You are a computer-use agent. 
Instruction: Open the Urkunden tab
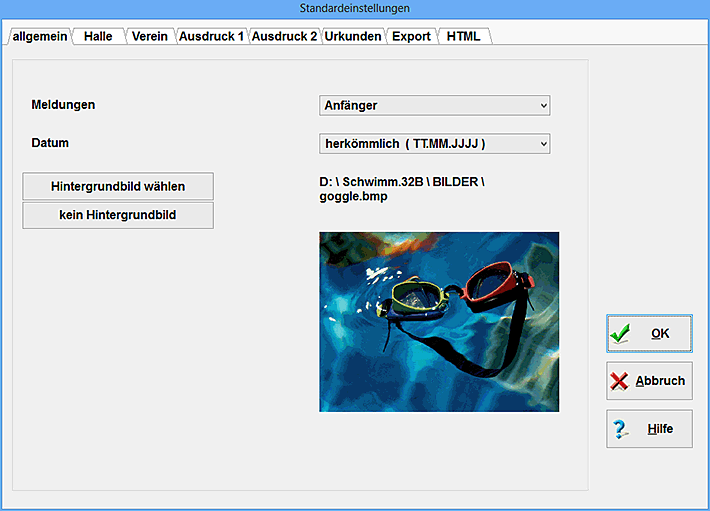click(x=353, y=36)
